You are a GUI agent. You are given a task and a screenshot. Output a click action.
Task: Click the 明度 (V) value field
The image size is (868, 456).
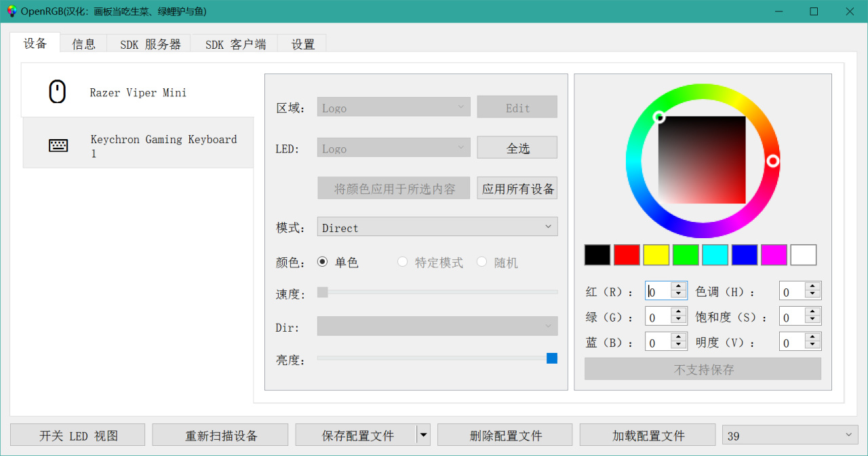tap(792, 343)
